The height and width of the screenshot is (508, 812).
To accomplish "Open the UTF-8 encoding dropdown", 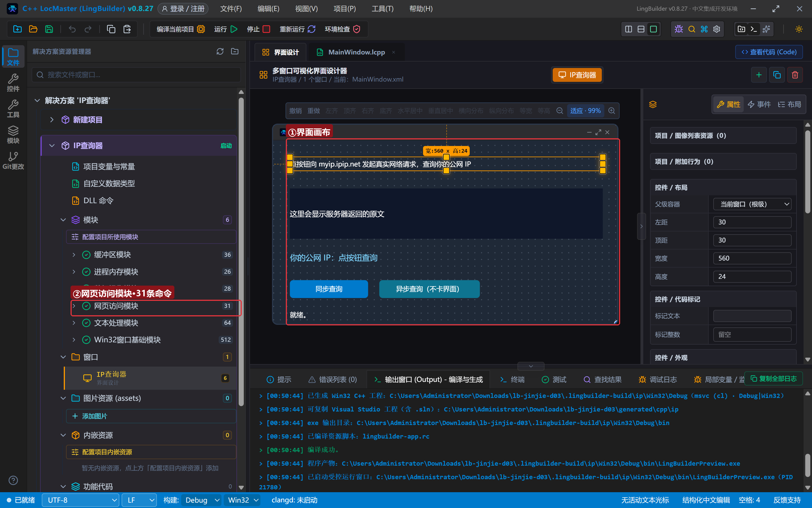I will pyautogui.click(x=81, y=500).
